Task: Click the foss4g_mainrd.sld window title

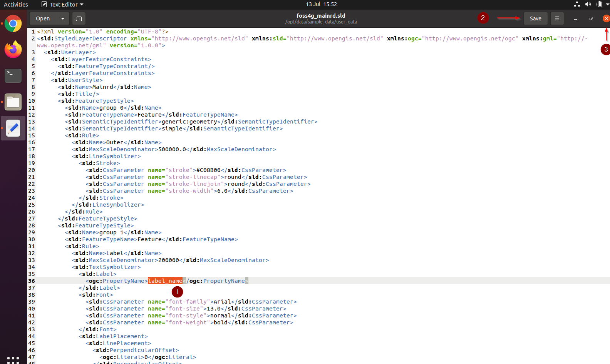Action: click(321, 15)
